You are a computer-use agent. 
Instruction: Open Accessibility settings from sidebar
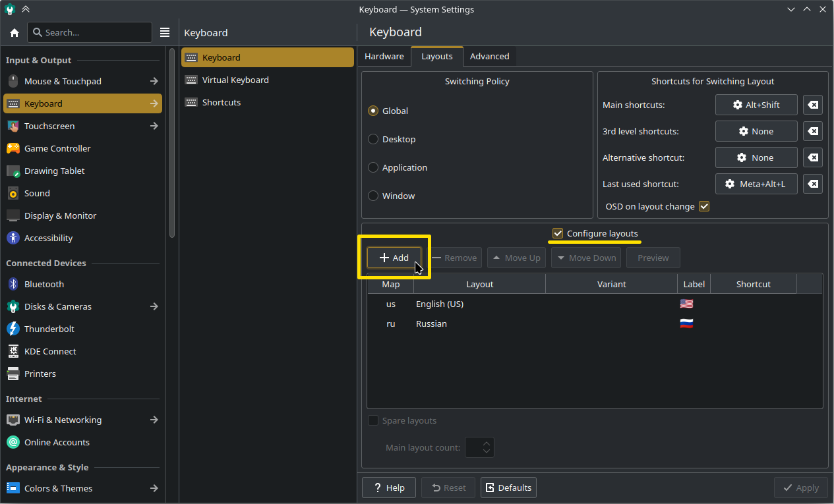[x=48, y=238]
